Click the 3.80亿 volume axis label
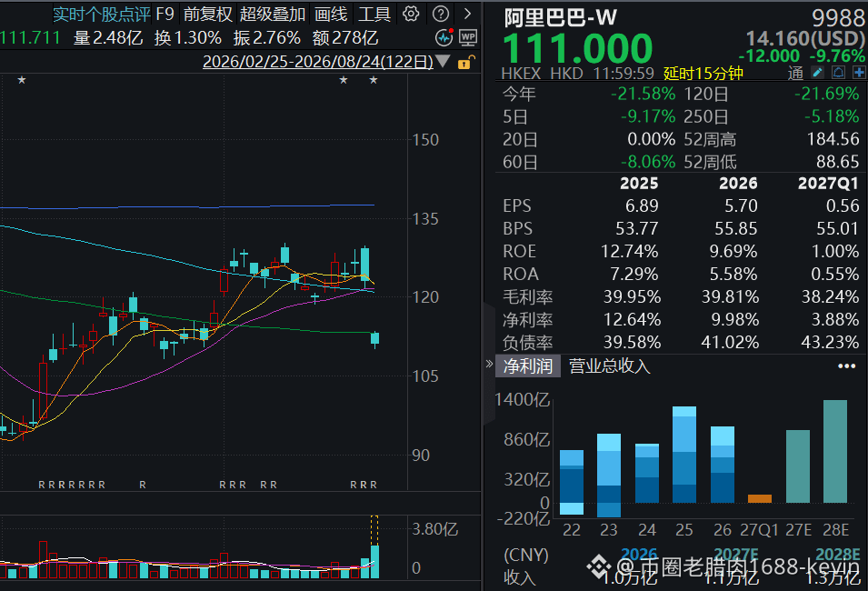The image size is (868, 591). [x=435, y=529]
